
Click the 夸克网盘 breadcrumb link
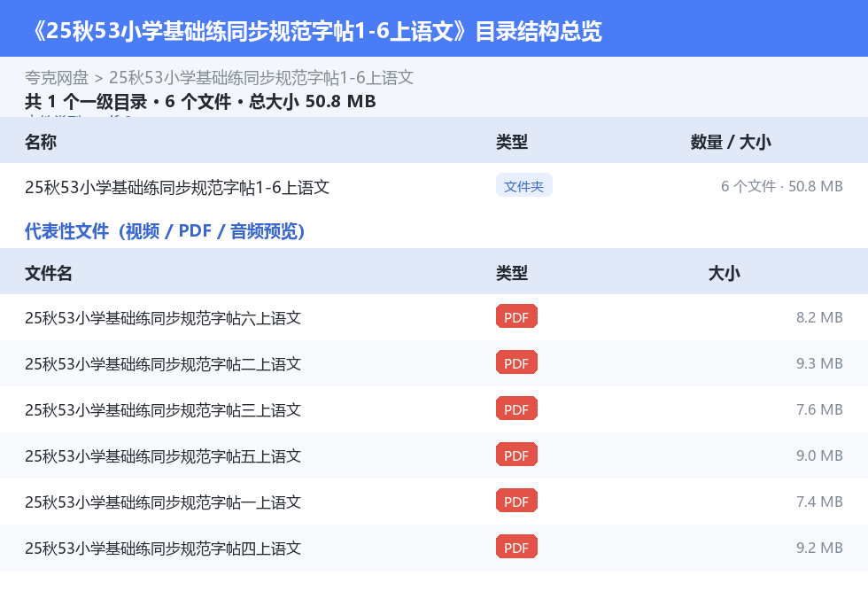click(x=57, y=77)
